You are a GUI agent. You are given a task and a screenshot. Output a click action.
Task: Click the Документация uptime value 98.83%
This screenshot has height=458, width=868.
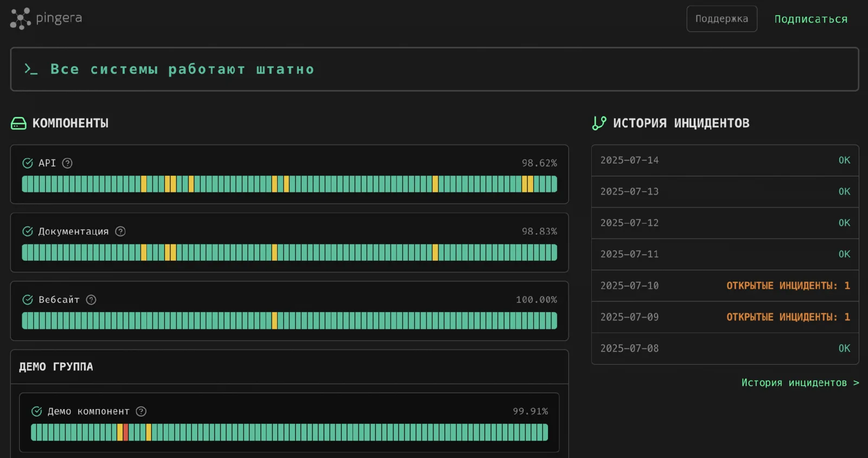click(539, 231)
